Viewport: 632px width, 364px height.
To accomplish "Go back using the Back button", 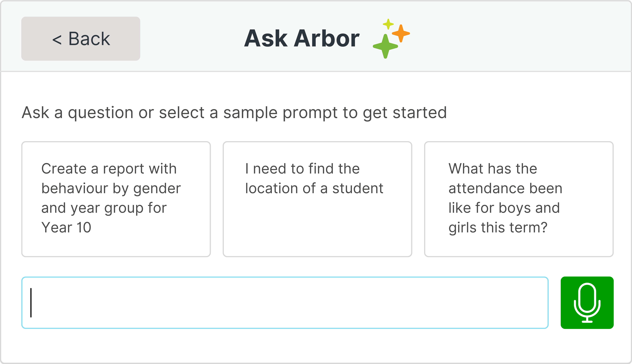I will tap(81, 39).
